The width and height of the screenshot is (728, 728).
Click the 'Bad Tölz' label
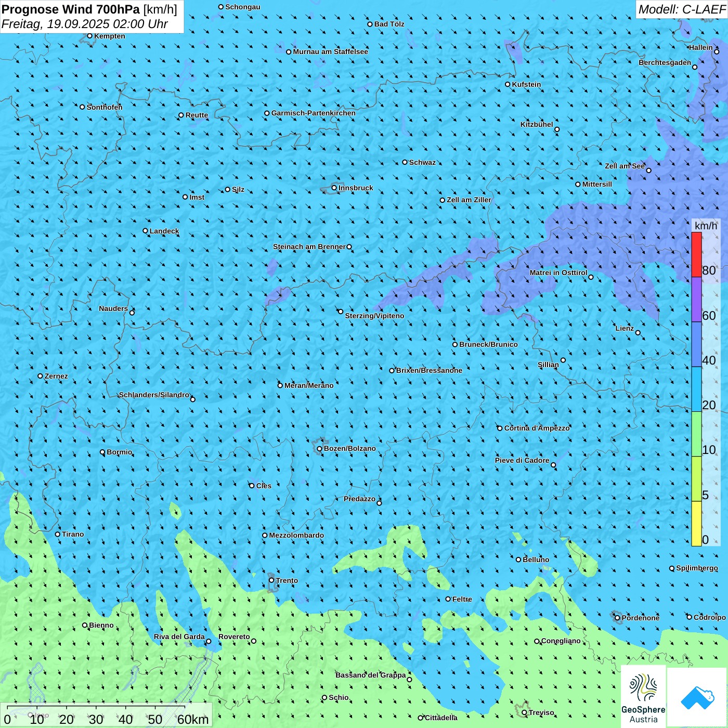click(389, 24)
